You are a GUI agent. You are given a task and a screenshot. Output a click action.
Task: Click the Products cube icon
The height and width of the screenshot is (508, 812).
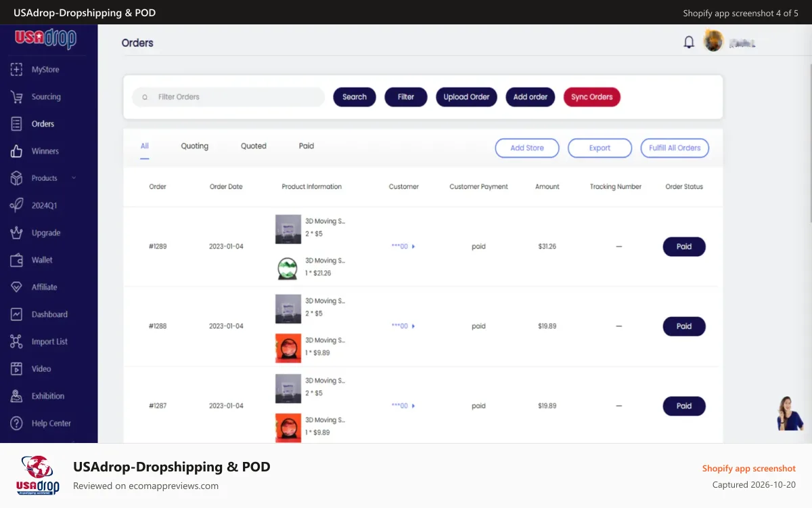16,178
